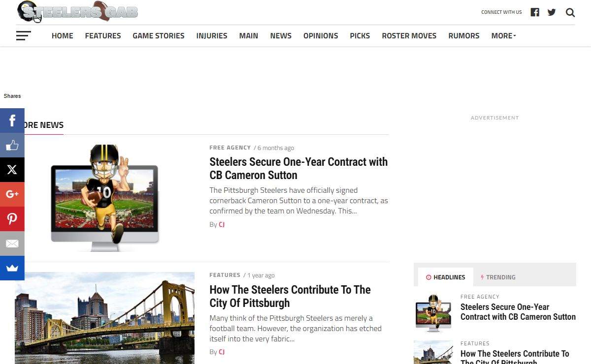Image resolution: width=591 pixels, height=364 pixels.
Task: Switch to TRENDING tab
Action: pyautogui.click(x=498, y=277)
